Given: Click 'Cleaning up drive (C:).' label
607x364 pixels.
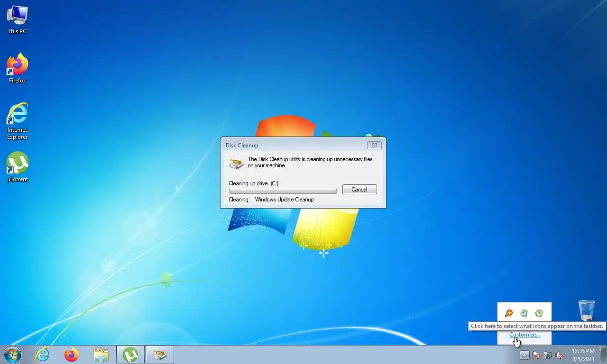Looking at the screenshot, I should pyautogui.click(x=254, y=183).
